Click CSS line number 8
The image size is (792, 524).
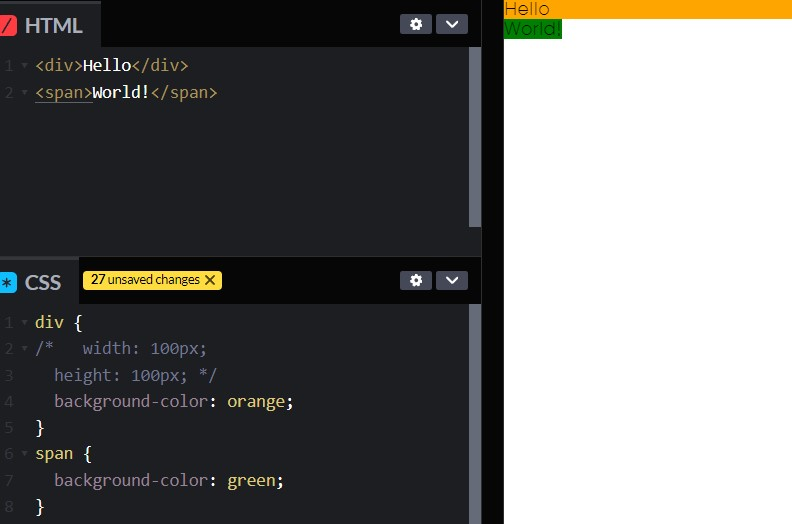pos(9,507)
